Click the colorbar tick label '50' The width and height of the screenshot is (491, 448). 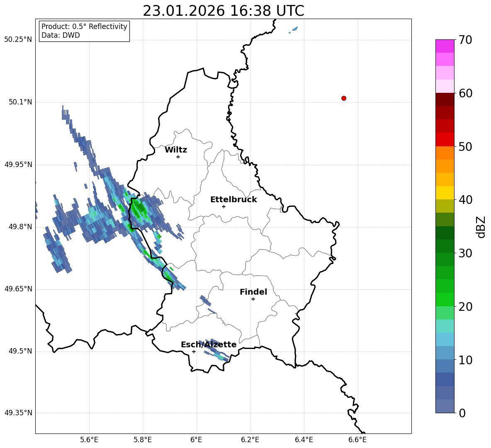(x=465, y=147)
